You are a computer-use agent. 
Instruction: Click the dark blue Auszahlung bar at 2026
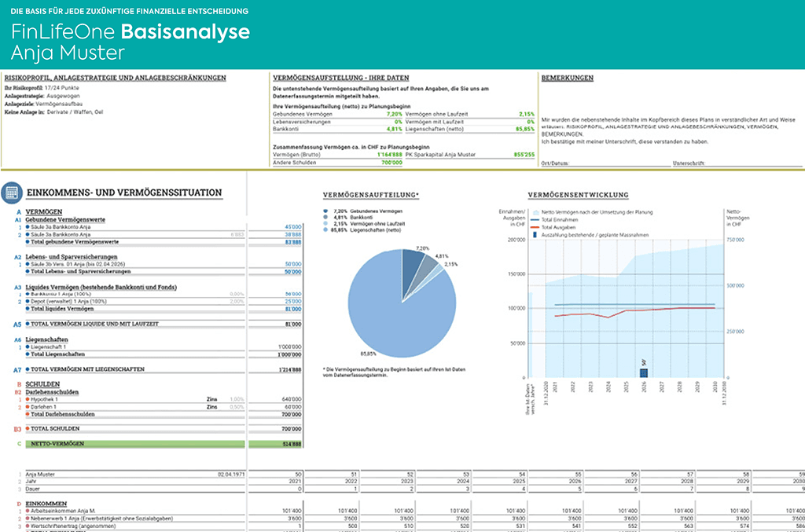coord(643,373)
